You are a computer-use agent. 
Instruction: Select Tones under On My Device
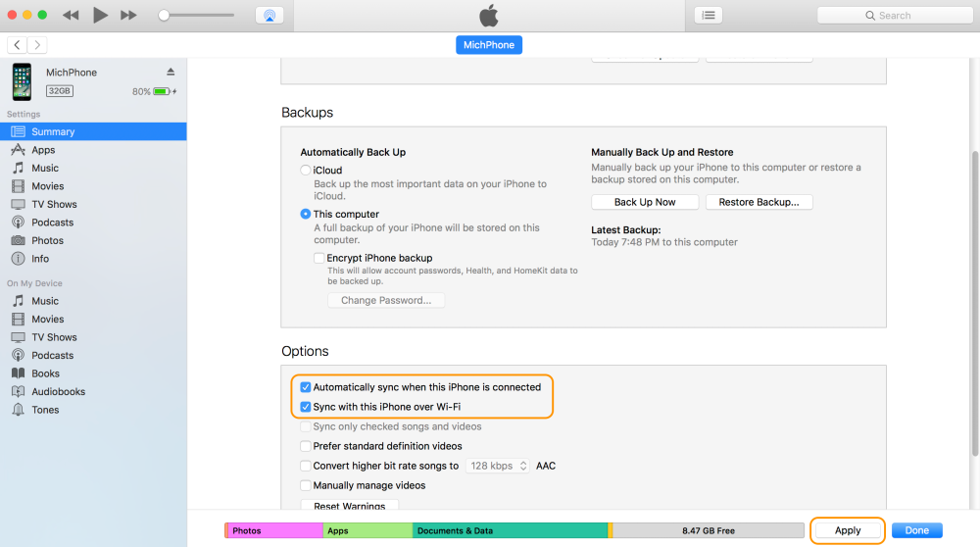click(45, 410)
